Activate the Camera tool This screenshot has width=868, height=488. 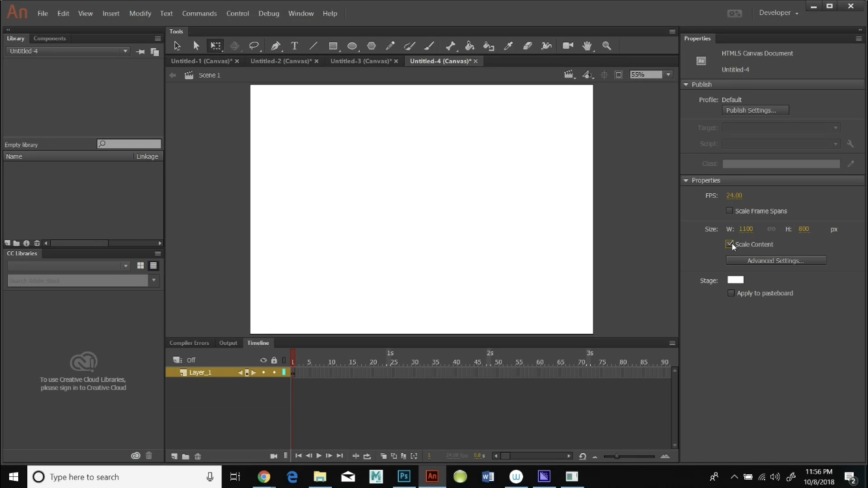pos(567,46)
